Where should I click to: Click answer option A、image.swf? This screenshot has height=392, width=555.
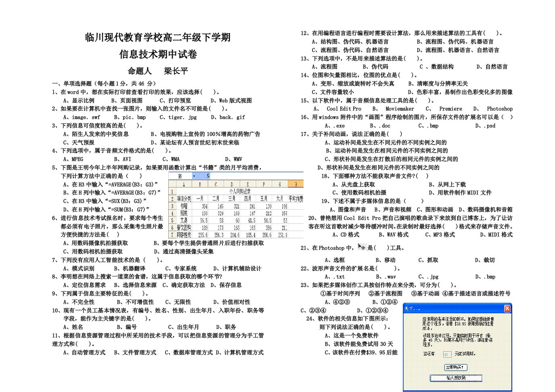click(x=82, y=117)
